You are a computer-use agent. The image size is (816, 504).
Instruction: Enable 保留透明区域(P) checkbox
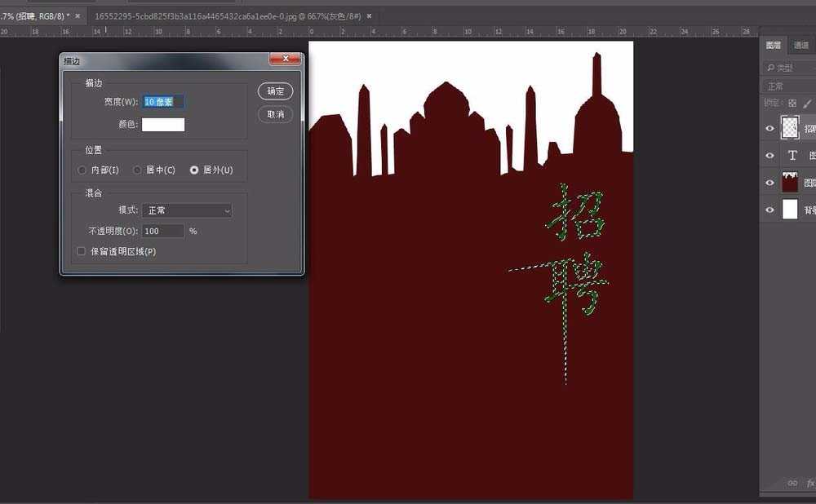tap(81, 251)
